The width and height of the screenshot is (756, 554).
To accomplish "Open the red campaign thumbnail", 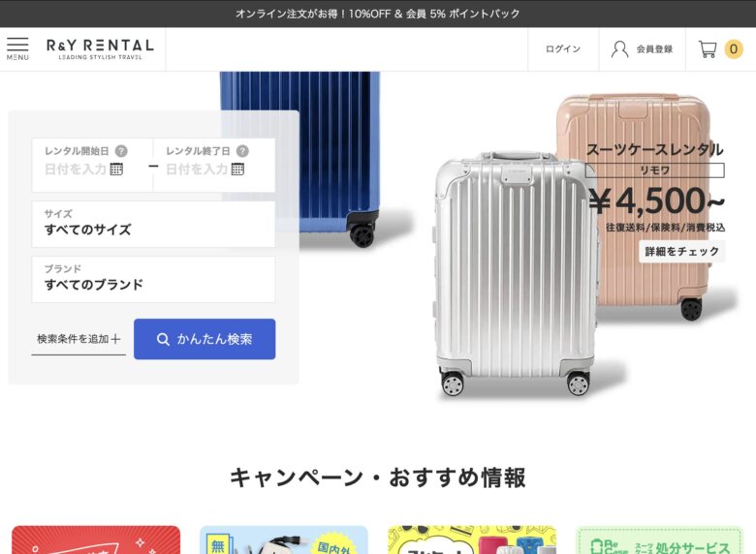I will click(96, 540).
